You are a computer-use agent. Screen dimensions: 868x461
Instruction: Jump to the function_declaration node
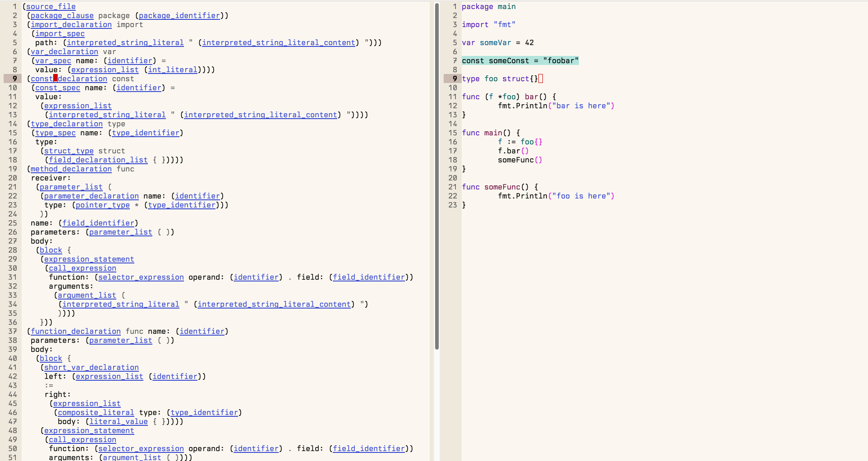pyautogui.click(x=76, y=332)
